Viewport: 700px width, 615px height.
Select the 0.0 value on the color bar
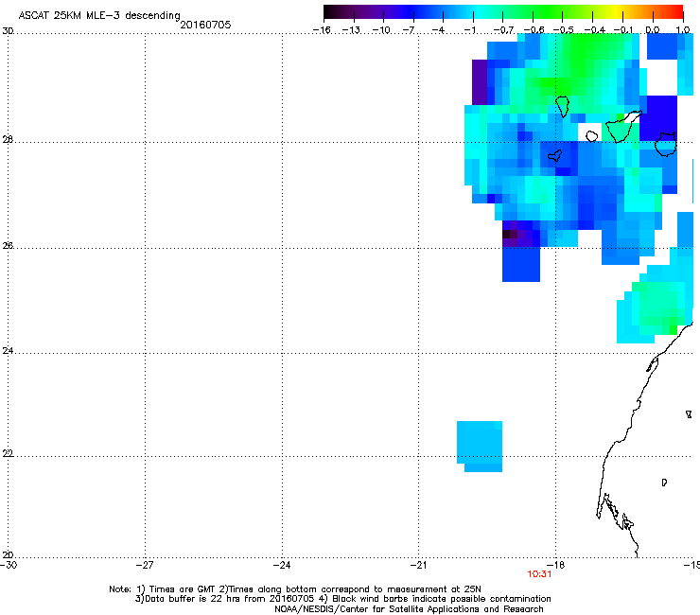(653, 30)
